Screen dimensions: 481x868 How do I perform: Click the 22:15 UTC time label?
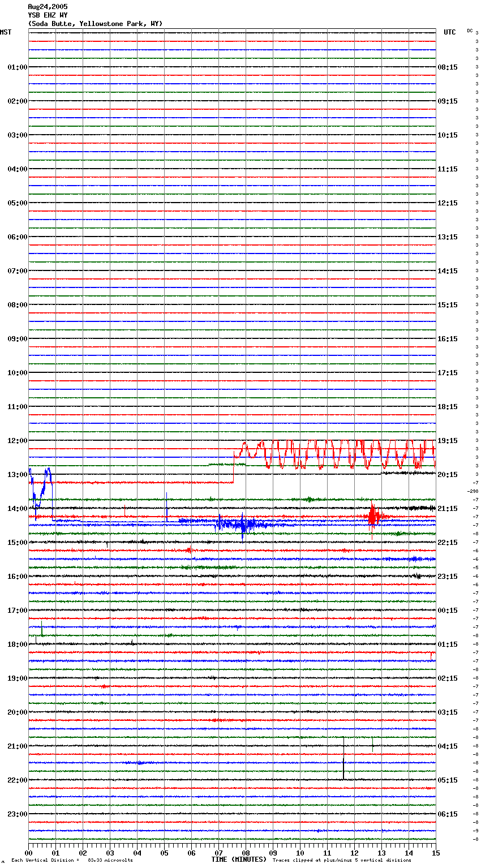point(448,543)
